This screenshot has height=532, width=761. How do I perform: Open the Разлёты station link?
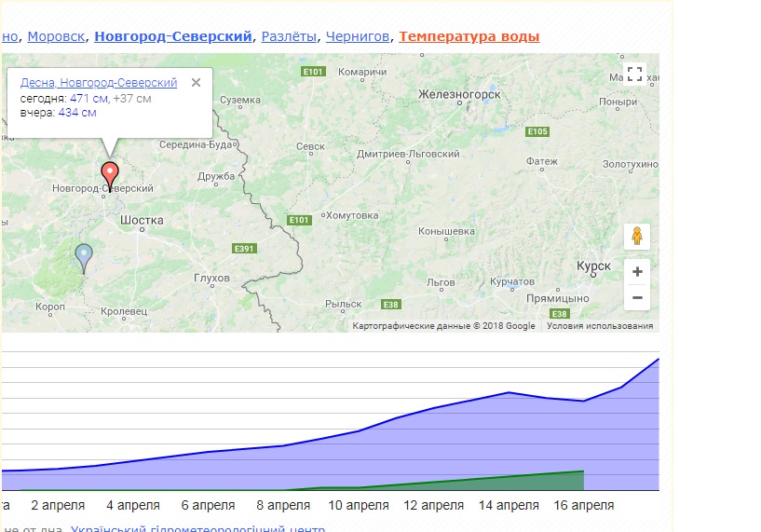tap(289, 36)
